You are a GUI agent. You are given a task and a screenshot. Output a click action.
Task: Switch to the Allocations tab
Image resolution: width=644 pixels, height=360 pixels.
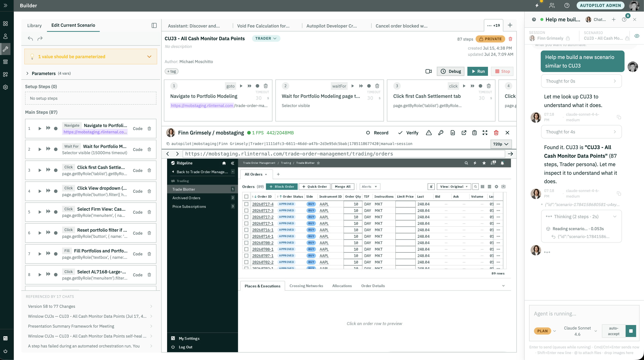click(x=342, y=286)
